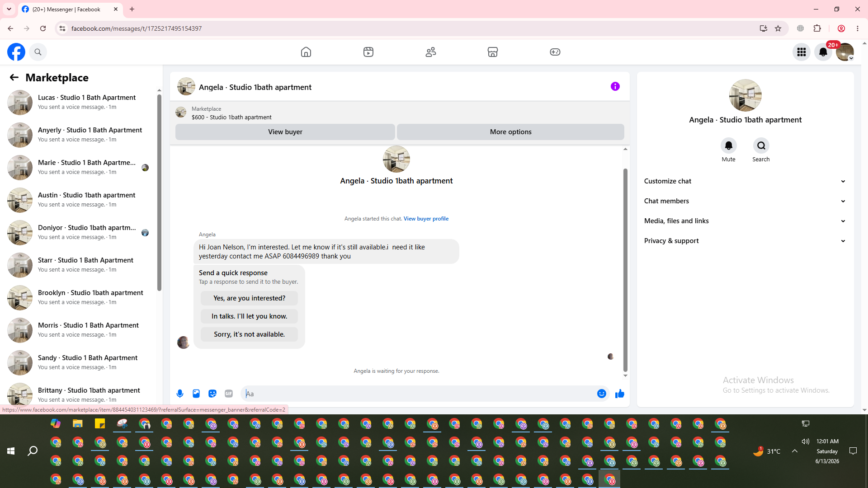
Task: Open the Chrome three-dot menu
Action: tap(858, 28)
